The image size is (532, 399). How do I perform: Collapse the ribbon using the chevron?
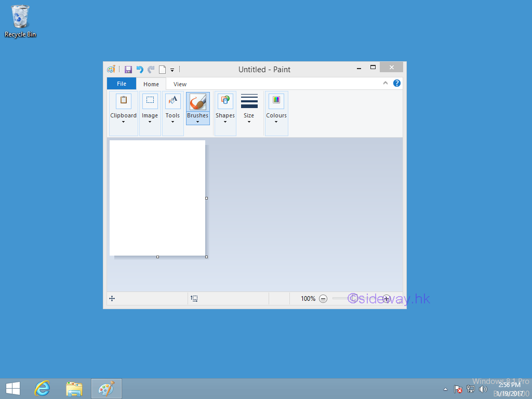pos(385,83)
